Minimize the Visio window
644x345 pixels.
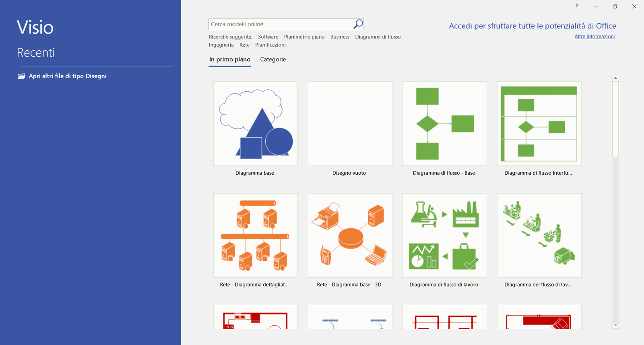pos(596,6)
